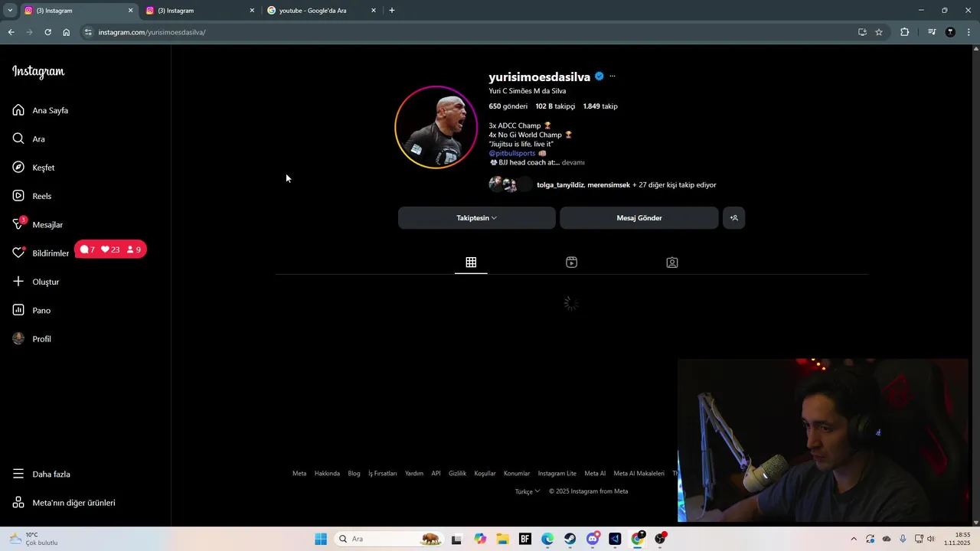
Task: Open Pano dashboard in sidebar
Action: 31,310
